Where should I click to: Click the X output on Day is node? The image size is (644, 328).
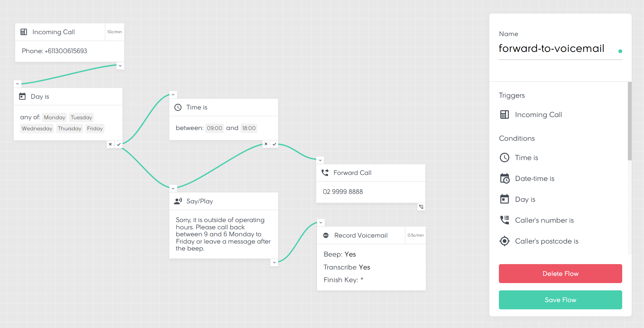pos(110,144)
